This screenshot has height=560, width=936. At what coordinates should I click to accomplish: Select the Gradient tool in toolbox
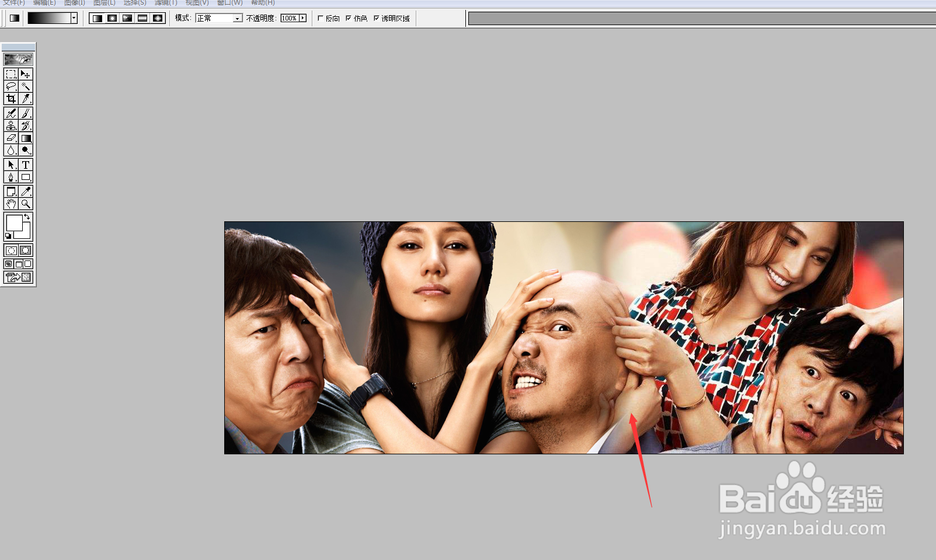point(26,138)
